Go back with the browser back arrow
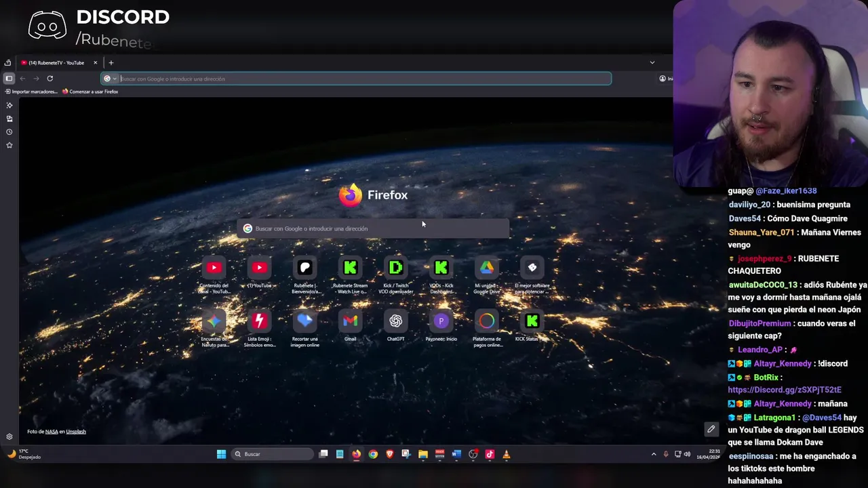Screen dimensions: 868x488 tap(22, 79)
